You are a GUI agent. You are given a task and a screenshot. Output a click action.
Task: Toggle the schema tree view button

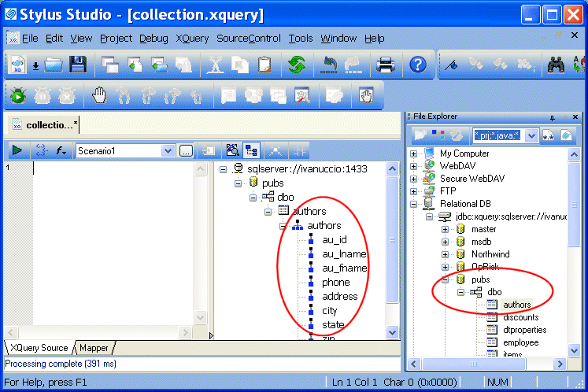coord(252,150)
